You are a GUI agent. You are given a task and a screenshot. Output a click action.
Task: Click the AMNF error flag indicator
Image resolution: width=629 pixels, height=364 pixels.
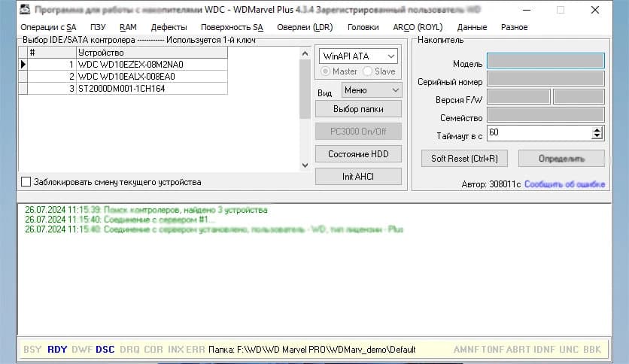click(x=466, y=350)
